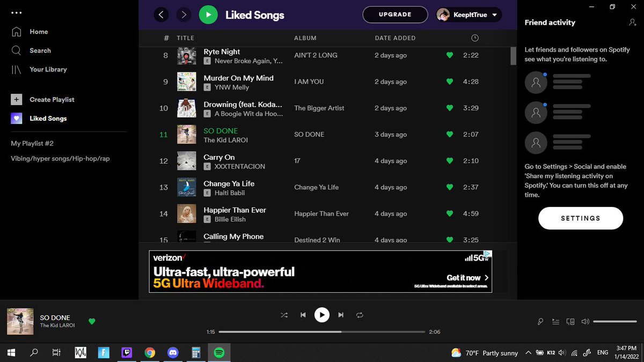Open the weather widget showing 70°F
644x362 pixels.
pyautogui.click(x=485, y=352)
